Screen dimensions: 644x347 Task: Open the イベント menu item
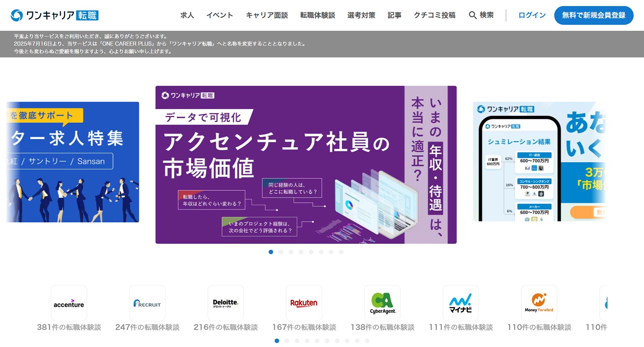tap(220, 15)
